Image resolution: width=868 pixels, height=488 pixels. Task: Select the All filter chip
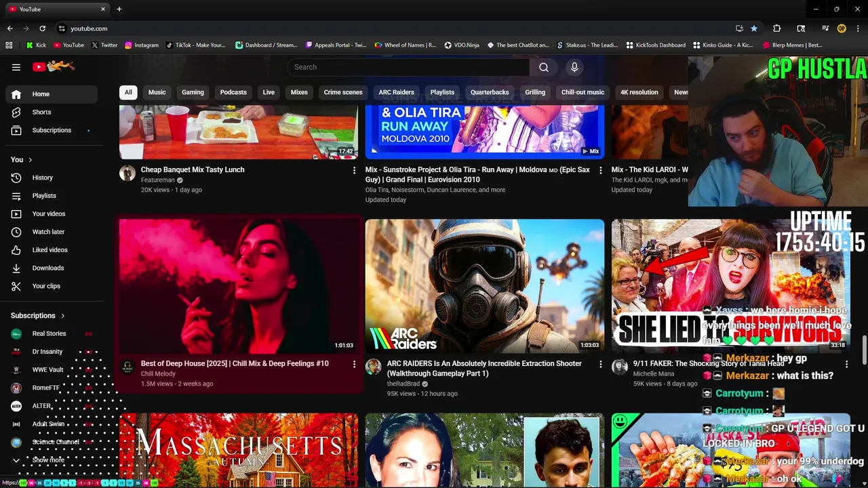pyautogui.click(x=128, y=92)
